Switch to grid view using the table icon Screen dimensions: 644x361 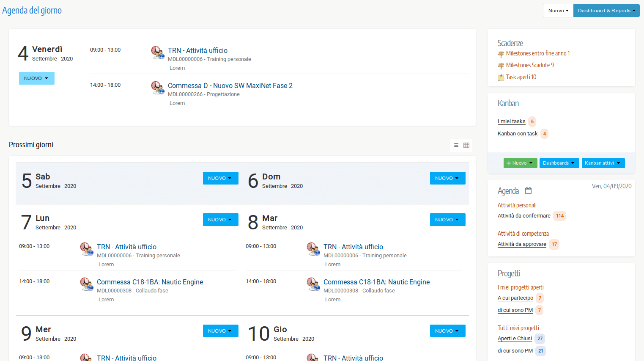click(x=466, y=145)
